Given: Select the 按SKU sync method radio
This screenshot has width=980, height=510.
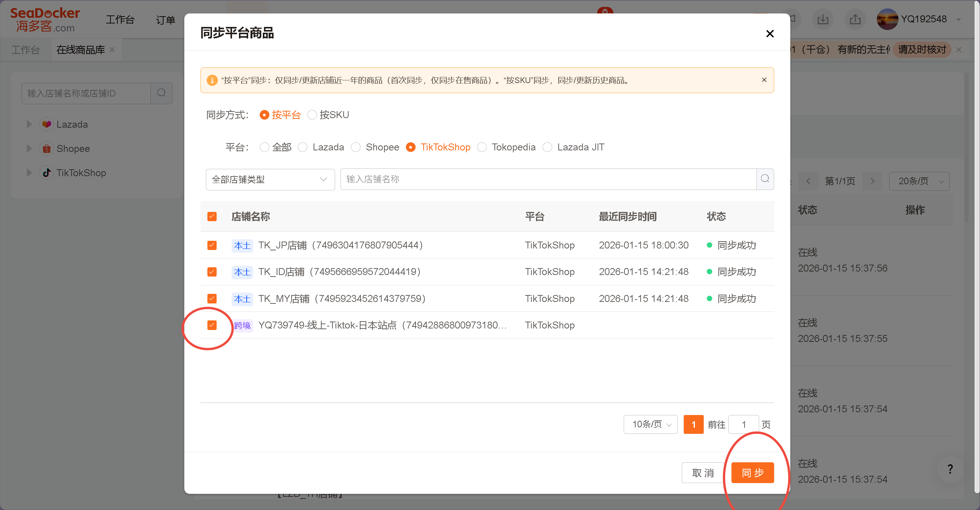Looking at the screenshot, I should pyautogui.click(x=312, y=115).
